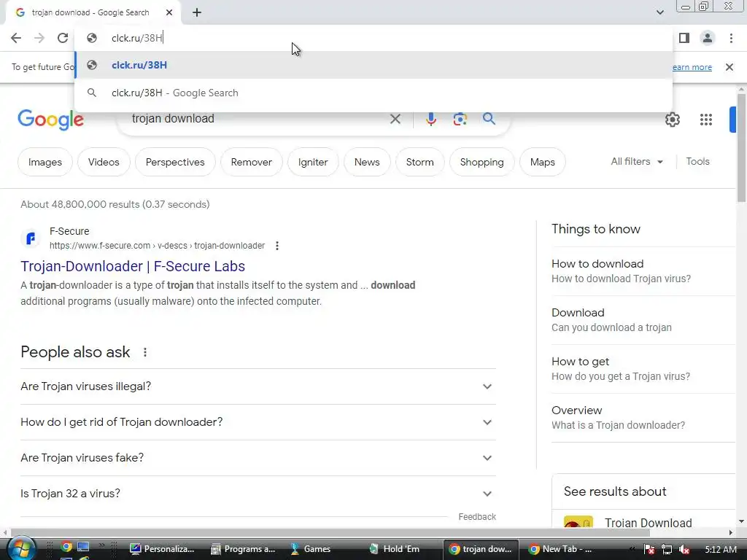Click the Google search input field

tap(258, 119)
